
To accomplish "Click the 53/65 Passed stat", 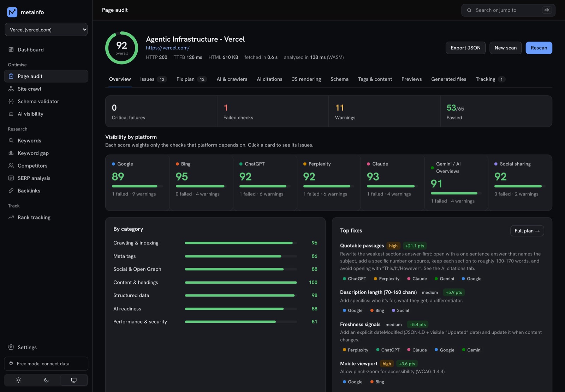I will point(496,111).
